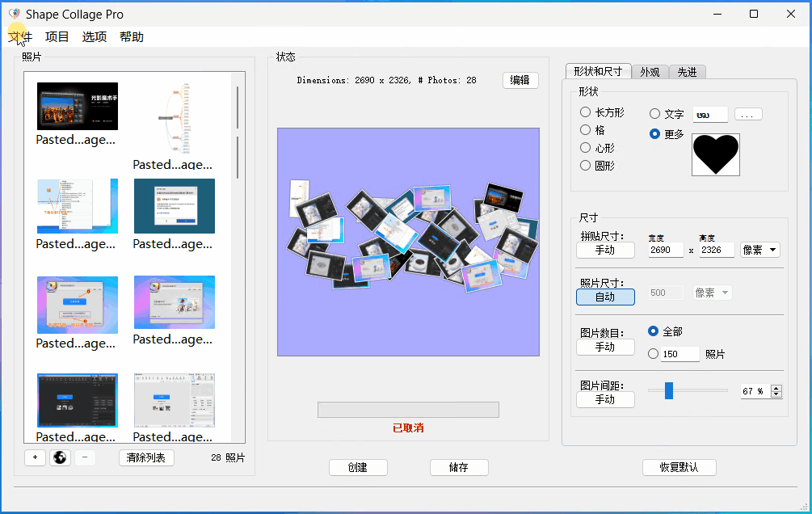Click the 清除列表 button
812x514 pixels.
pyautogui.click(x=146, y=457)
